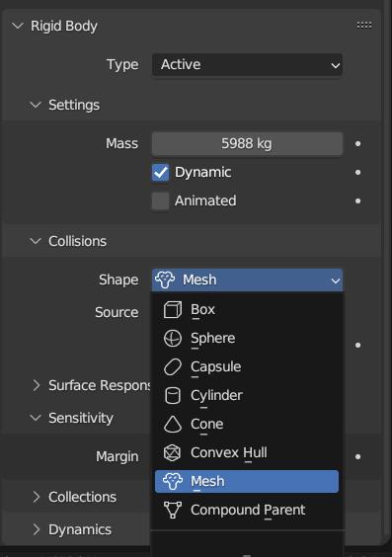This screenshot has height=557, width=392.
Task: Select Box collision shape icon
Action: [x=173, y=309]
